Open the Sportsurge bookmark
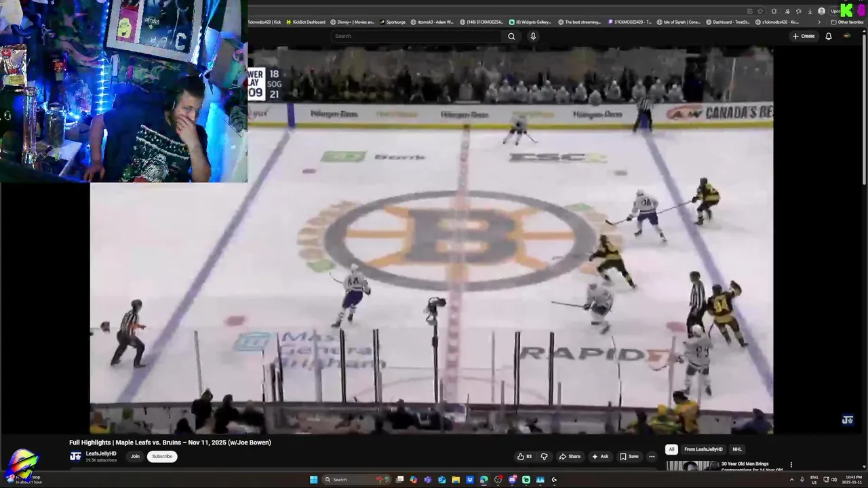The height and width of the screenshot is (488, 868). pos(393,22)
